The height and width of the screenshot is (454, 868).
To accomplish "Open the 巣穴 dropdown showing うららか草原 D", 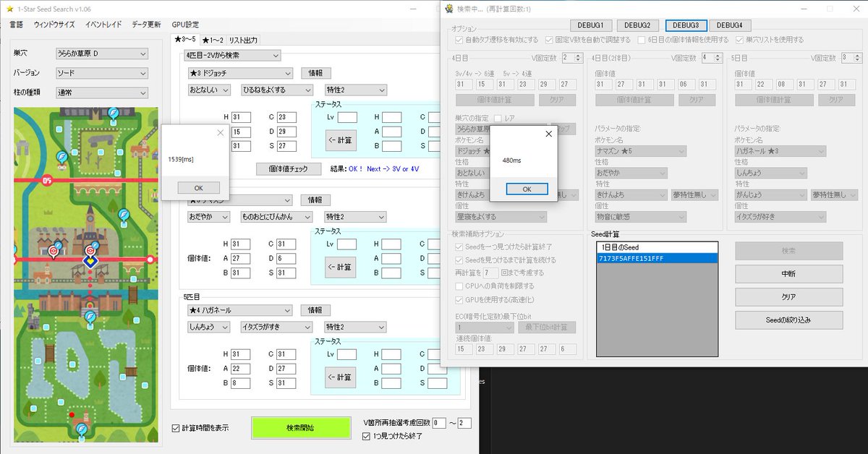I will 101,53.
